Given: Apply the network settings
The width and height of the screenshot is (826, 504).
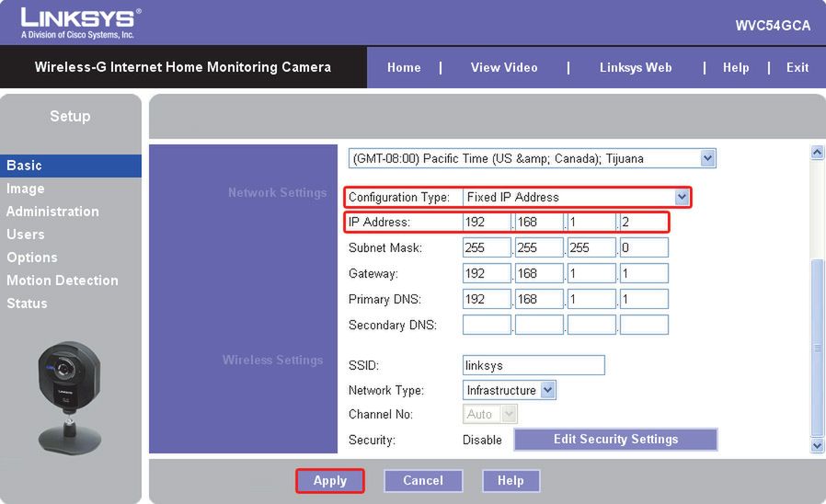Looking at the screenshot, I should (x=330, y=480).
